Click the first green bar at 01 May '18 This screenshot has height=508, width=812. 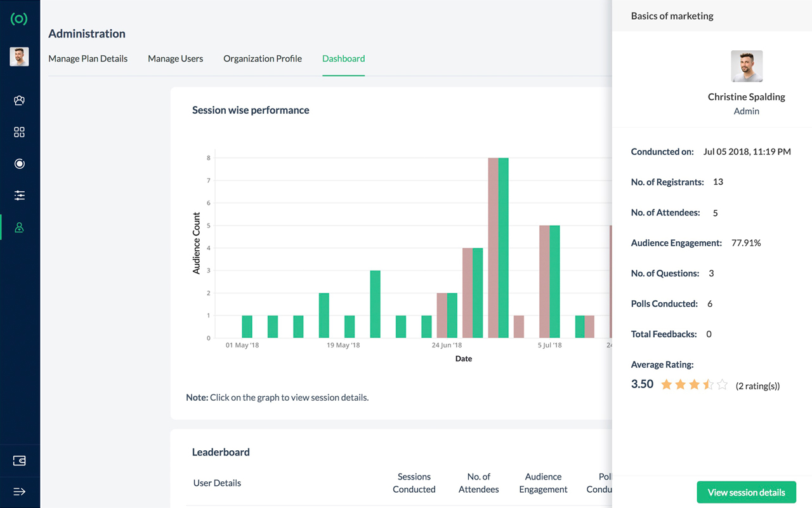click(x=247, y=326)
